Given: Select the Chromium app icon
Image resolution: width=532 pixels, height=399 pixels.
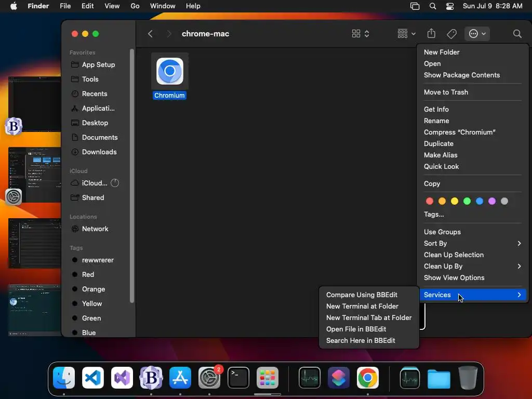Looking at the screenshot, I should [170, 71].
